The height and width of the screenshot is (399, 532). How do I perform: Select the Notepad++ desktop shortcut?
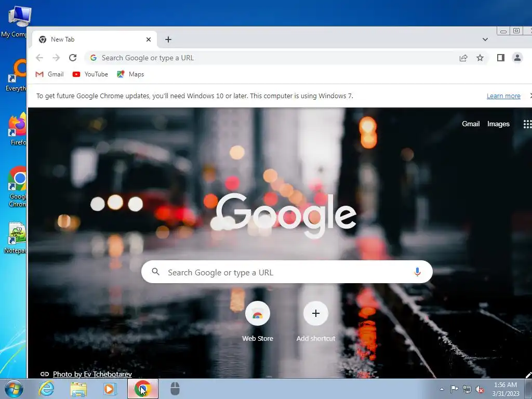(x=15, y=237)
